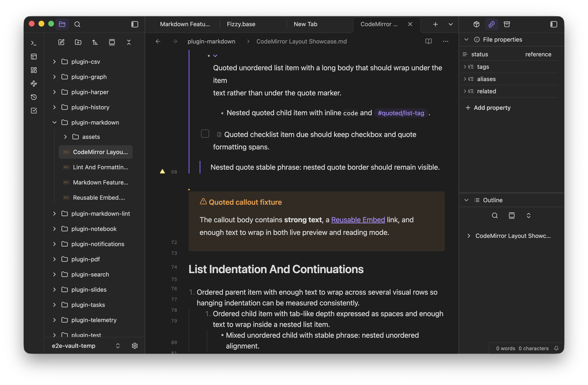588x385 pixels.
Task: Open the tab list dropdown chevron
Action: coord(451,24)
